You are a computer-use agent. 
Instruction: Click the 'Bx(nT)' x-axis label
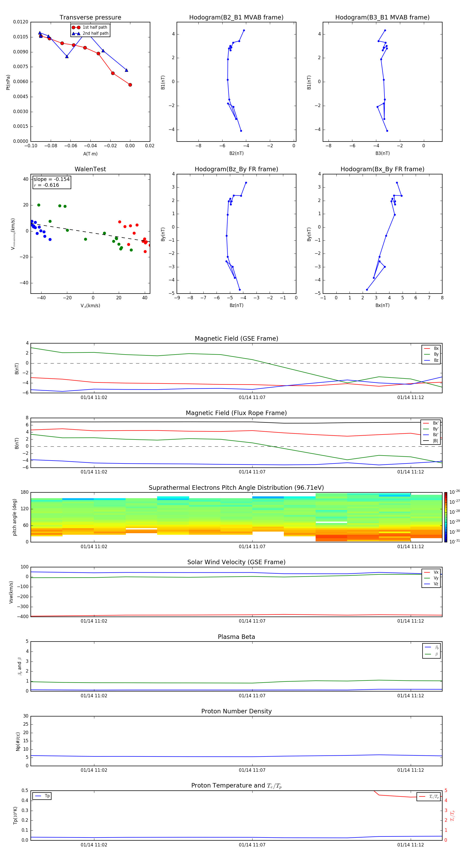point(382,305)
